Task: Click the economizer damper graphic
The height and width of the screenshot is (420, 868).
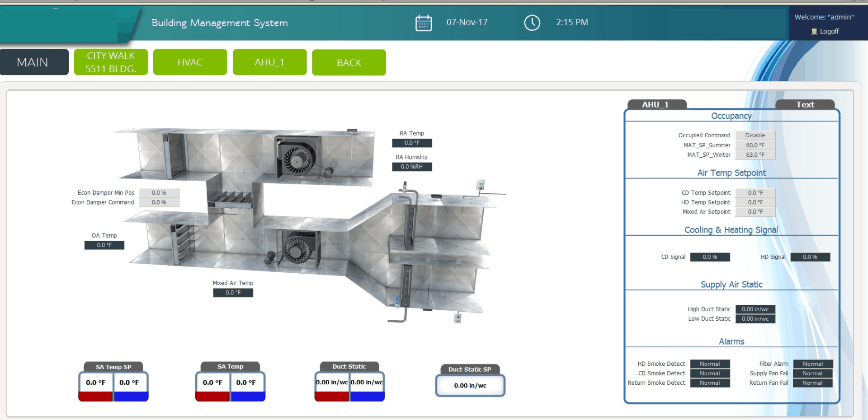Action: pos(229,199)
